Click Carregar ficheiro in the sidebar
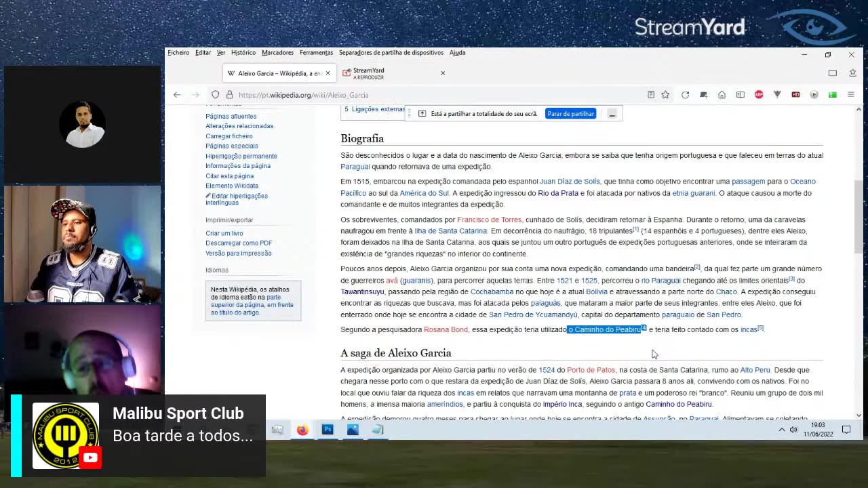 tap(229, 136)
